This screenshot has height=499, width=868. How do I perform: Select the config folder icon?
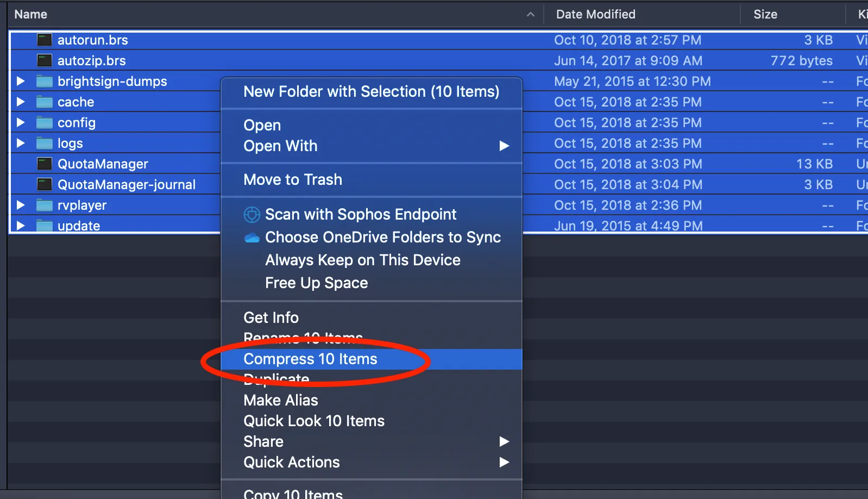pyautogui.click(x=44, y=123)
